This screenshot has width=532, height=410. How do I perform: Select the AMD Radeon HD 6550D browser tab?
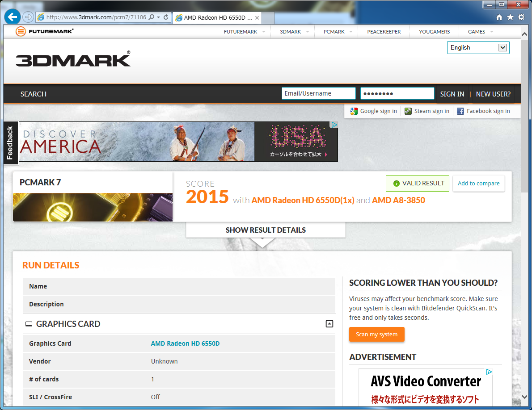tap(217, 18)
